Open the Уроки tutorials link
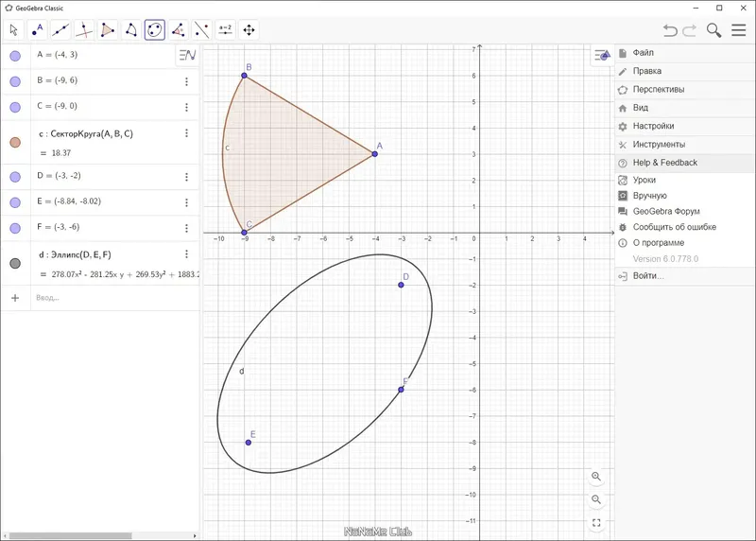This screenshot has height=541, width=756. coord(685,180)
